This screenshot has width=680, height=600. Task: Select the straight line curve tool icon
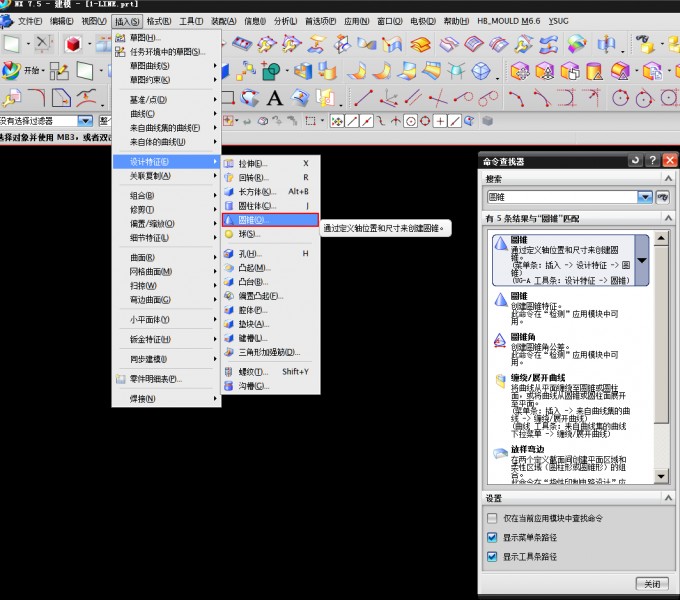(363, 98)
